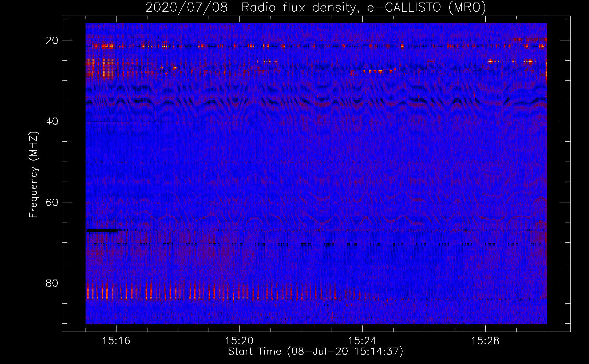The image size is (589, 364).
Task: Click the 'Start Time (08-Jul-20 15:14:37)' label
Action: click(x=316, y=352)
